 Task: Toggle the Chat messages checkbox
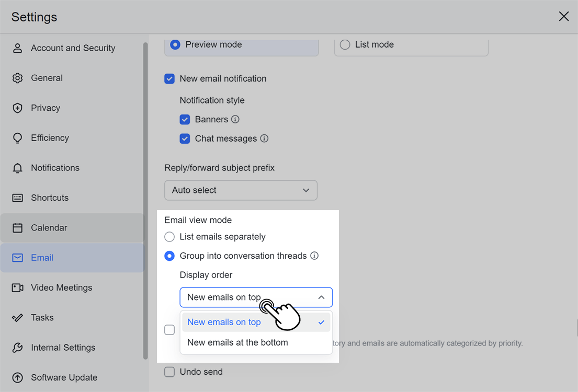click(185, 139)
